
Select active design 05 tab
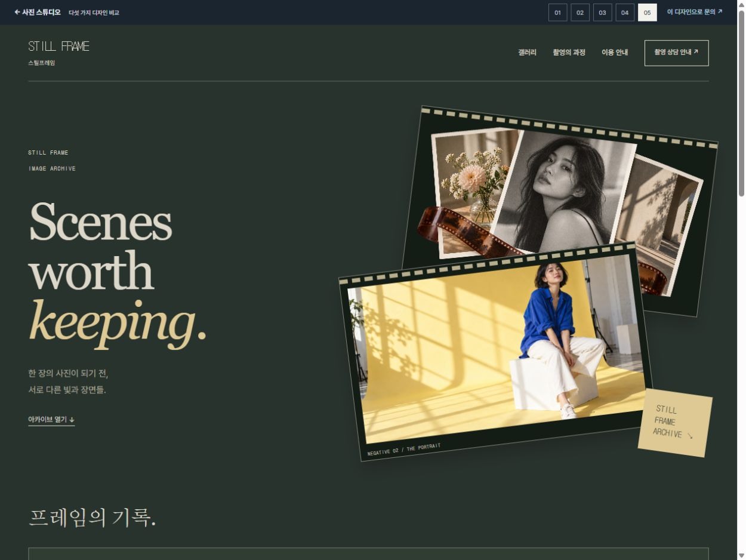point(648,13)
